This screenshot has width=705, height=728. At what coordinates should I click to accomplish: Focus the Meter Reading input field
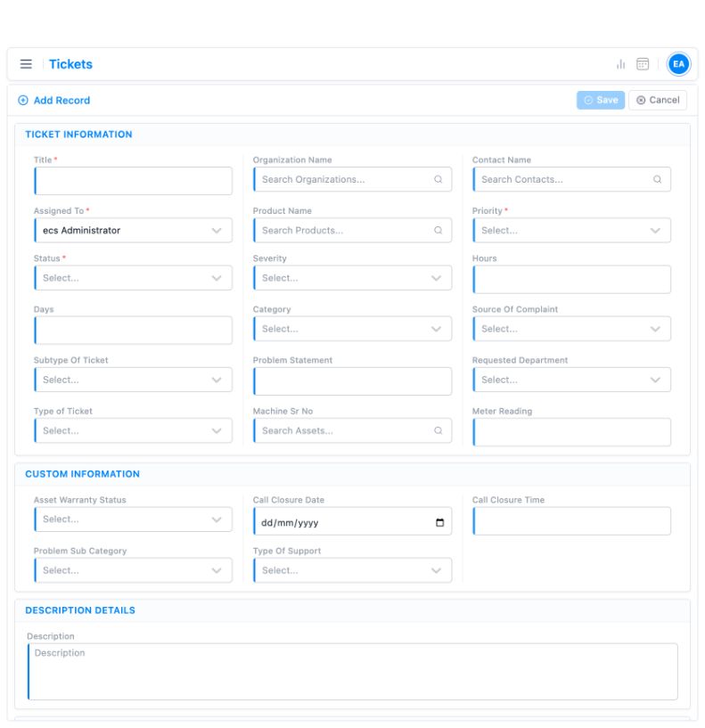click(571, 432)
